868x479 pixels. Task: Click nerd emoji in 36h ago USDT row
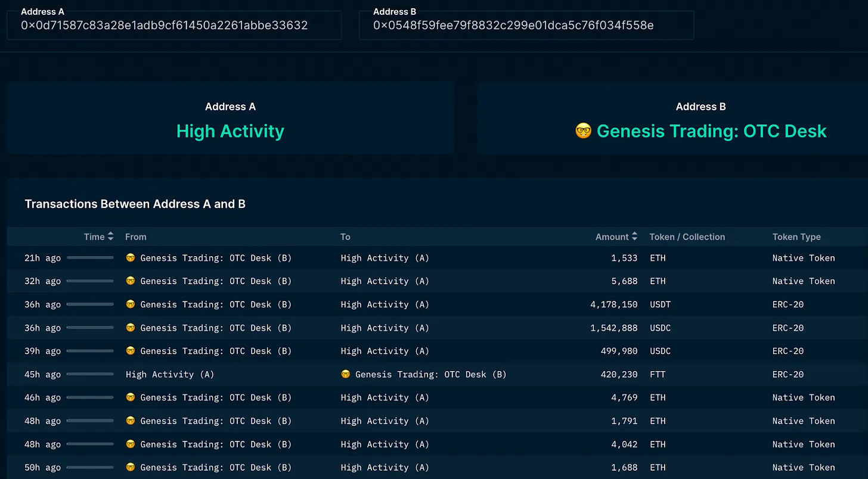click(131, 304)
